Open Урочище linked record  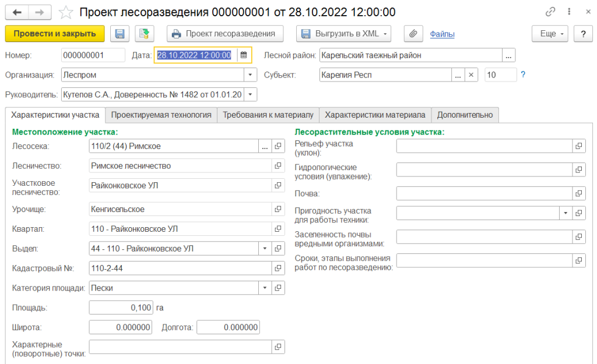coord(278,209)
